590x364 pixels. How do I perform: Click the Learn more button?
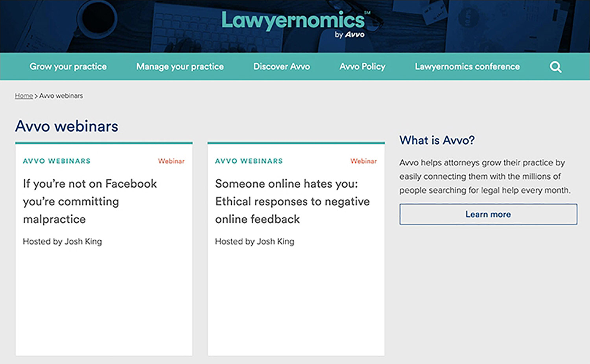488,214
